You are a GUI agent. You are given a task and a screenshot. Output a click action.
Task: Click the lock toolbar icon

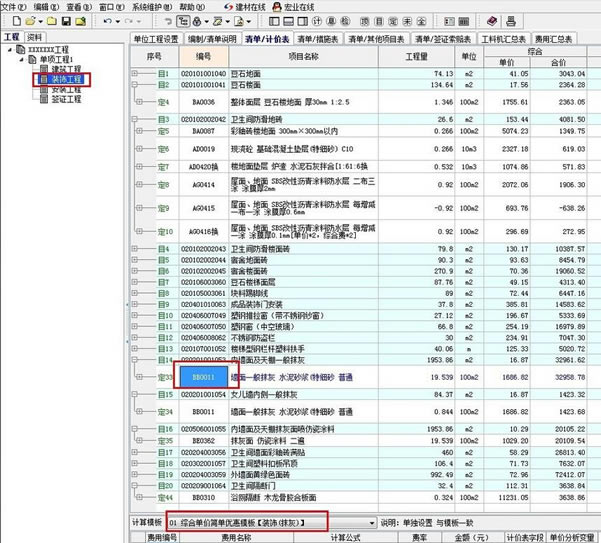197,21
